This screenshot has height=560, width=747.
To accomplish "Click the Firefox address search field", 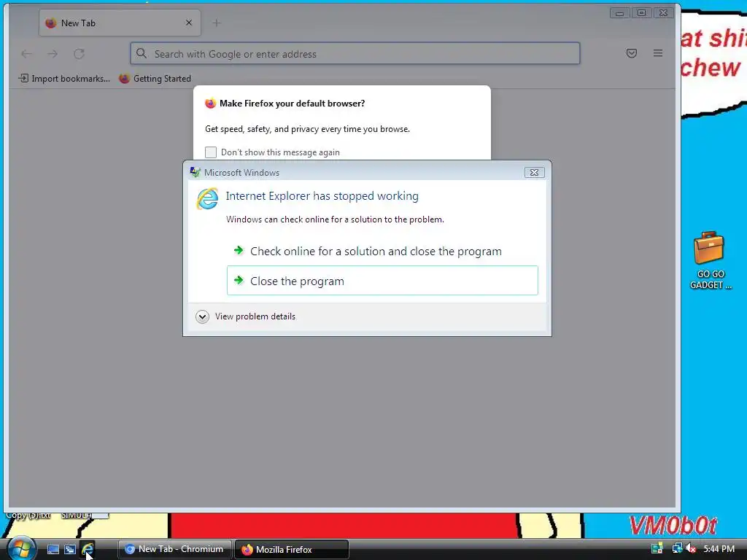I will pyautogui.click(x=355, y=54).
